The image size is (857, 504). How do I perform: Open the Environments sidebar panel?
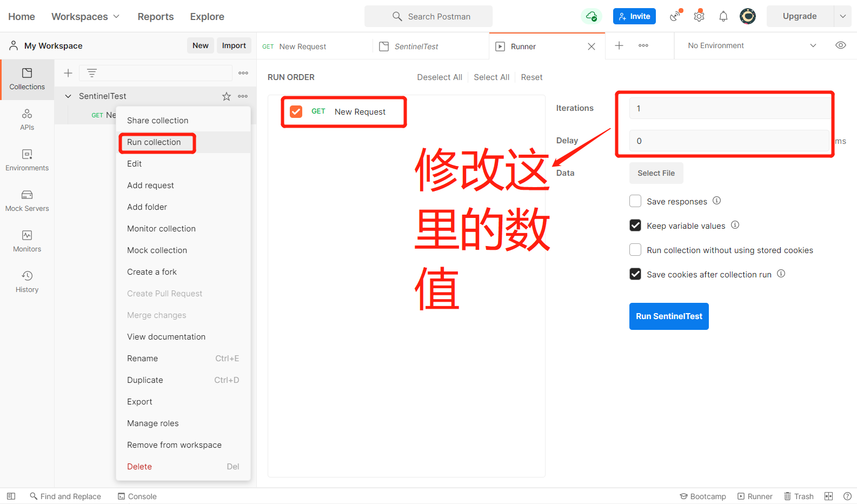[27, 161]
